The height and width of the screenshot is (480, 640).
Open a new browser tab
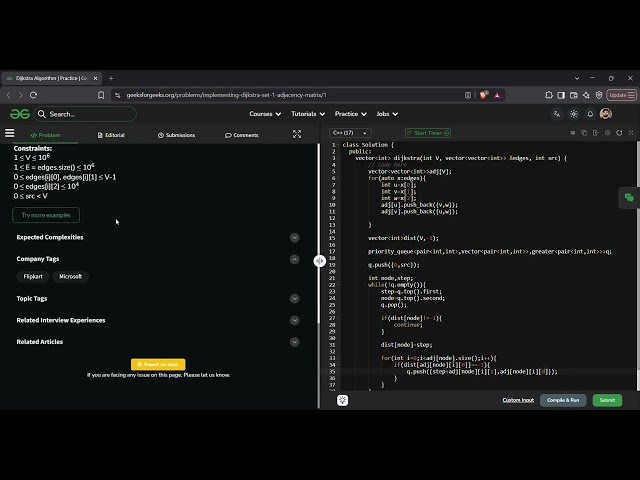pyautogui.click(x=111, y=78)
